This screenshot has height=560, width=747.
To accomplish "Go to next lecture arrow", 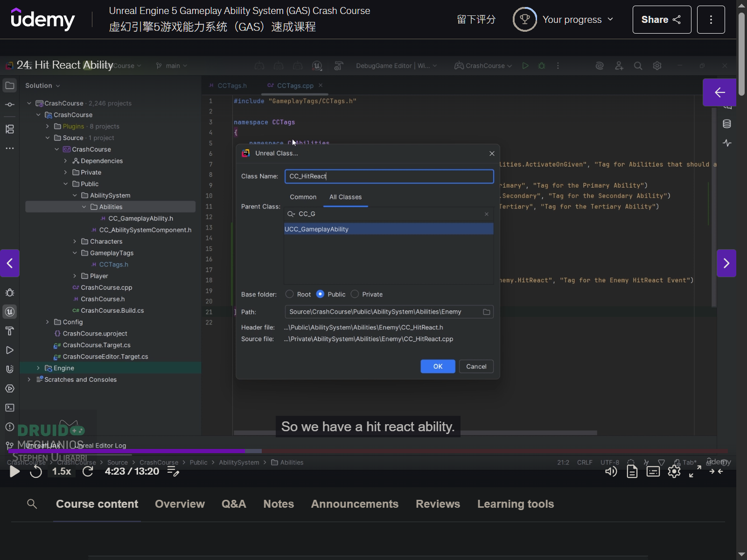I will point(726,263).
